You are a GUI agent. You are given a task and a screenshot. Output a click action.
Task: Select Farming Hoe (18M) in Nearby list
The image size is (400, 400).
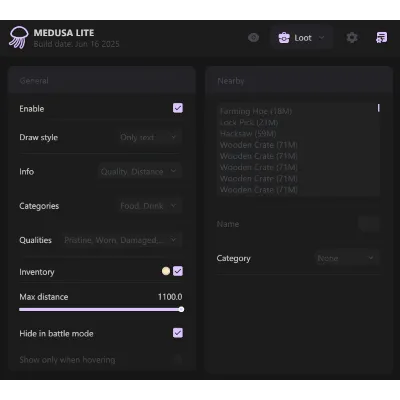[x=256, y=111]
